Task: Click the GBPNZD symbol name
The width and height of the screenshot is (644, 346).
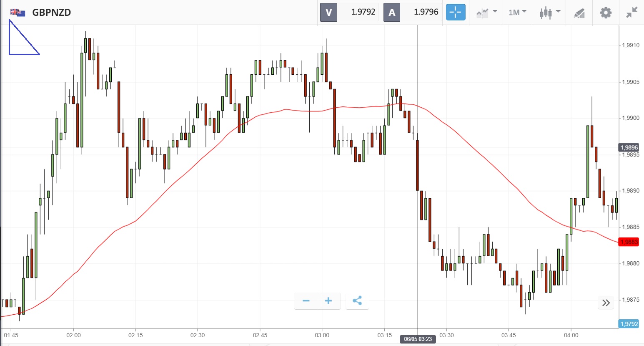Action: click(52, 13)
